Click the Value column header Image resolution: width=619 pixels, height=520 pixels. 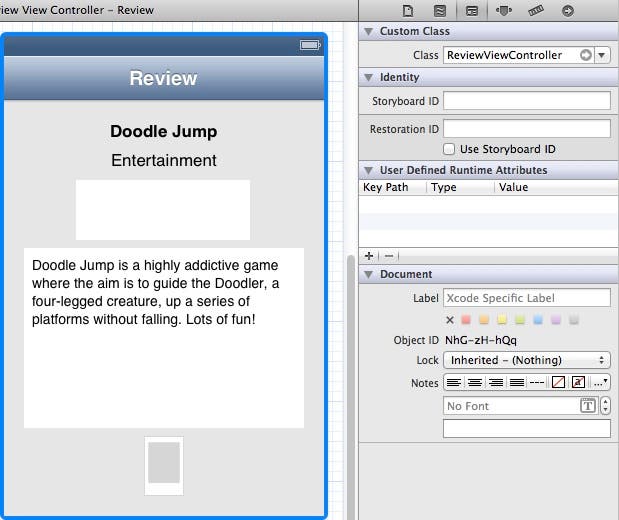pos(513,187)
